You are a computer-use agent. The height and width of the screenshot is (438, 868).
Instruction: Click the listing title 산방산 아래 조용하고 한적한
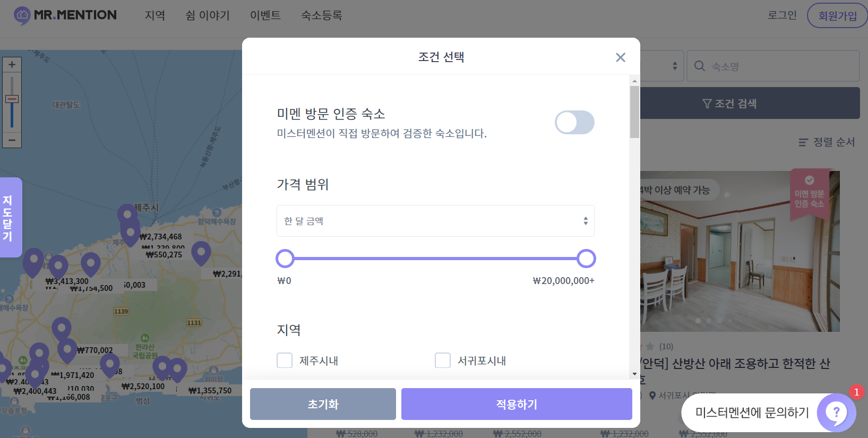(735, 364)
